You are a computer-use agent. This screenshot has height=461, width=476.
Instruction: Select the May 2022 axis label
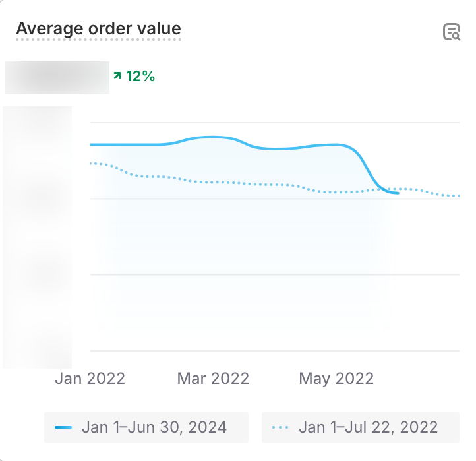[x=336, y=379]
